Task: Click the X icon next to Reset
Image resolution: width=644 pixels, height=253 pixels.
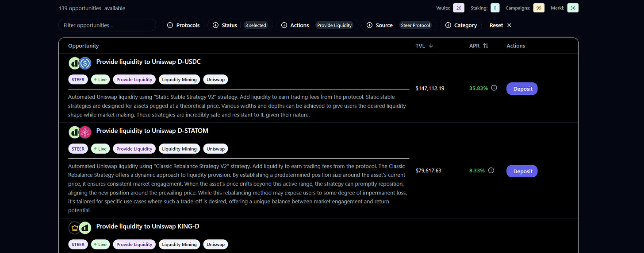Action: click(509, 25)
